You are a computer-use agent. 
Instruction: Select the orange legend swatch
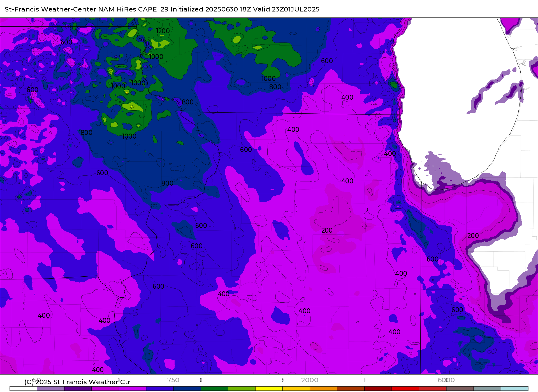pyautogui.click(x=323, y=389)
